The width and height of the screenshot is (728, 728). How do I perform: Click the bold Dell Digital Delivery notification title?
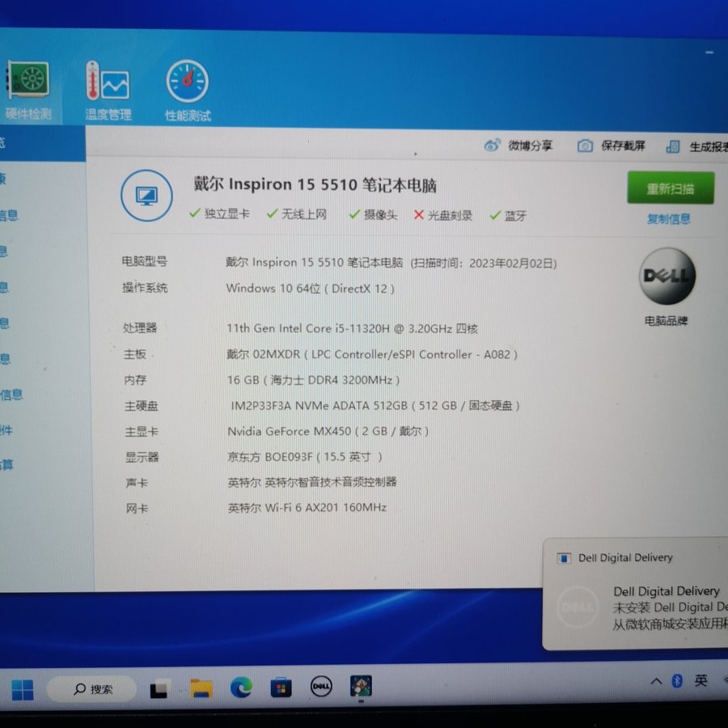pyautogui.click(x=667, y=591)
